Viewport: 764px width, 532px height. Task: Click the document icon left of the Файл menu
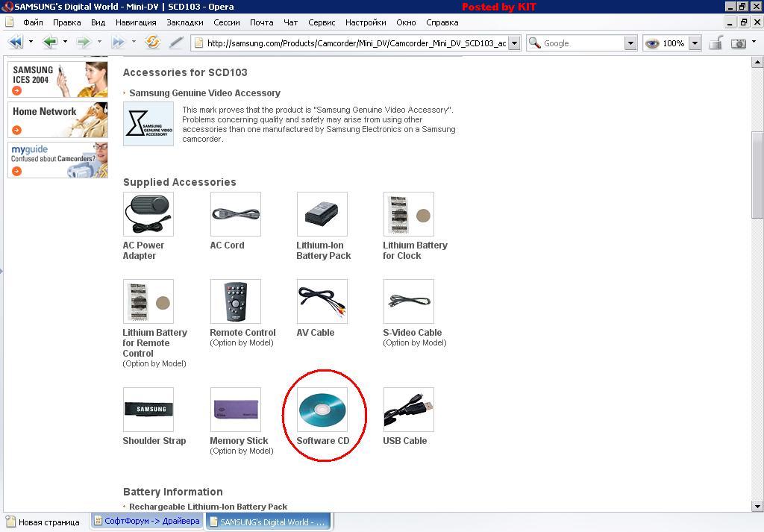click(x=9, y=22)
